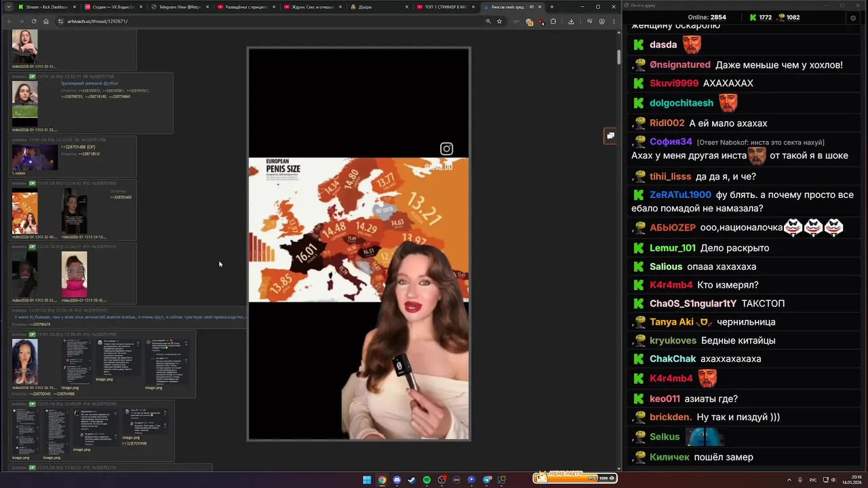
Task: Open the dark-haired woman thumbnail in post #13
Action: [x=25, y=362]
